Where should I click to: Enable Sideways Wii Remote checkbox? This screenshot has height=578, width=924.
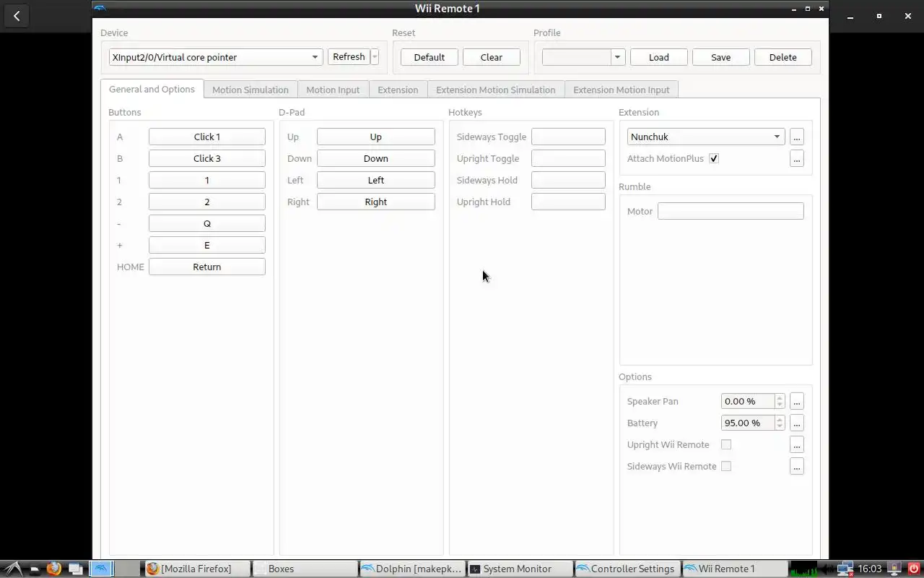[x=726, y=466]
